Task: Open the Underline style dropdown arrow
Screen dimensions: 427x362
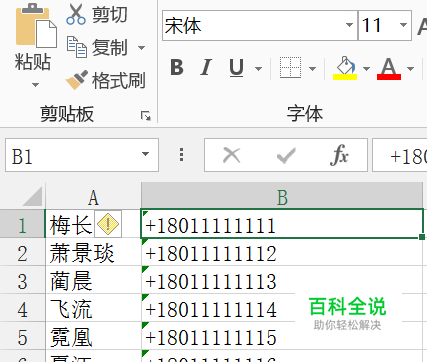Action: pos(258,69)
